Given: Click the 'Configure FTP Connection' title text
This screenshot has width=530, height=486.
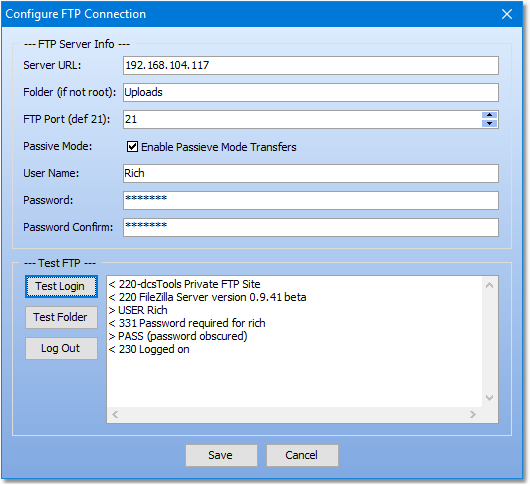Looking at the screenshot, I should tap(76, 14).
